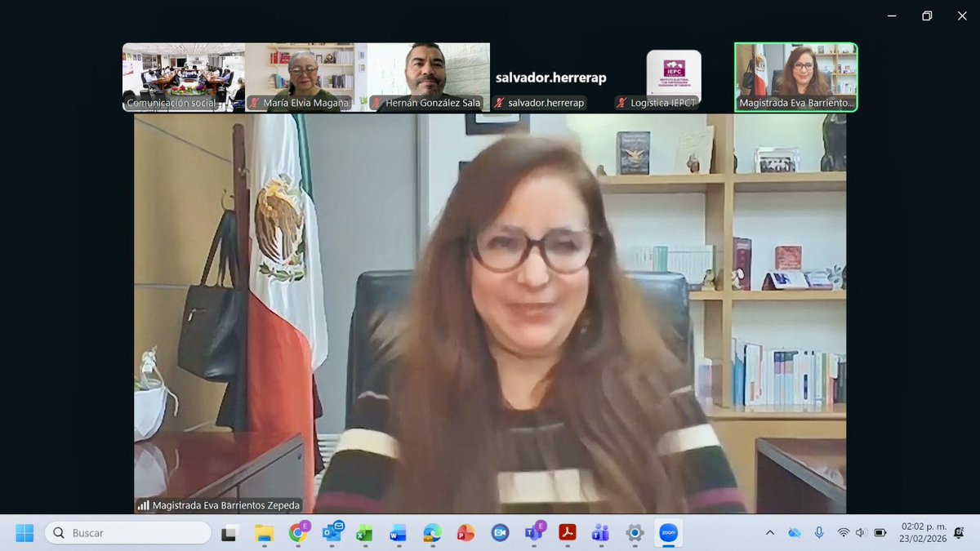Click the signal bars icon by speaker name

point(143,505)
